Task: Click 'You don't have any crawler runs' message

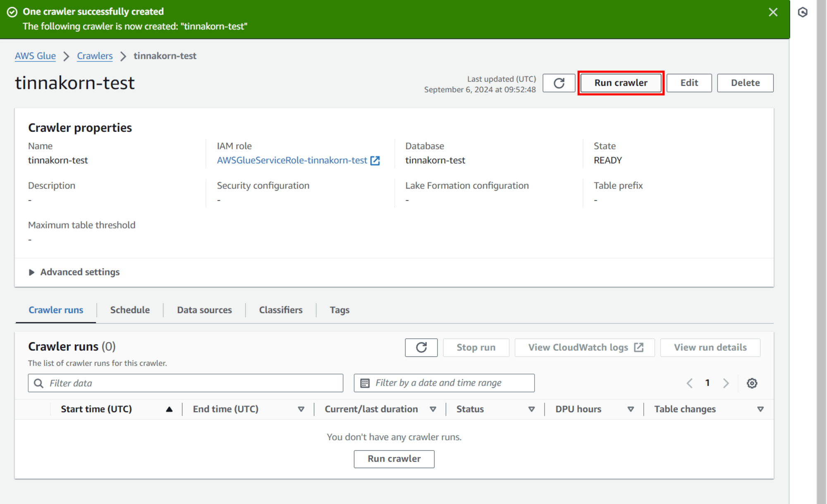Action: point(394,437)
